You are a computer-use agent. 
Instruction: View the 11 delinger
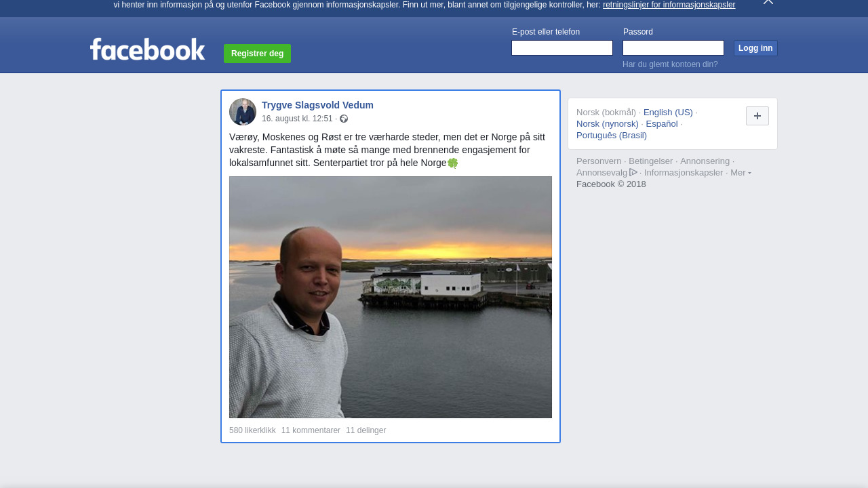point(366,430)
